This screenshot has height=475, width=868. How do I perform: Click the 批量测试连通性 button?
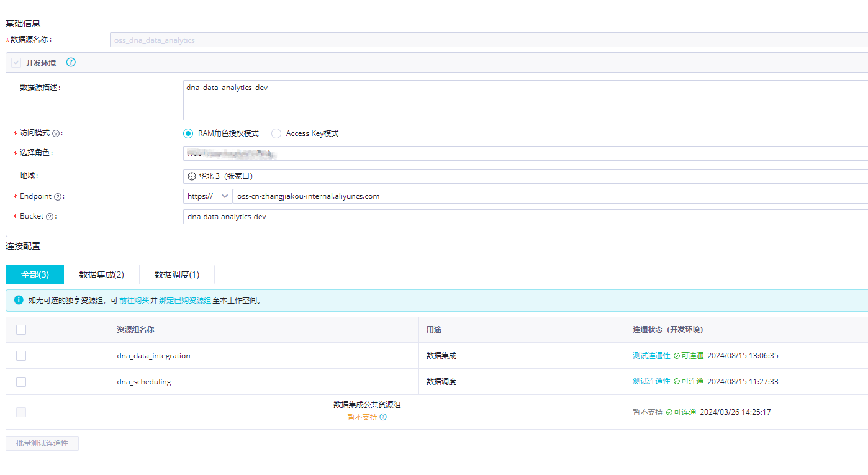tap(42, 443)
